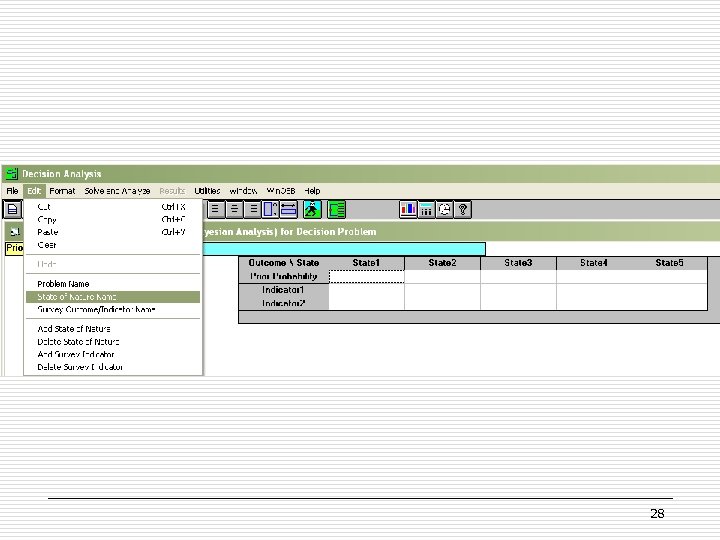Click the align left toolbar icon
720x540 pixels.
[x=215, y=209]
